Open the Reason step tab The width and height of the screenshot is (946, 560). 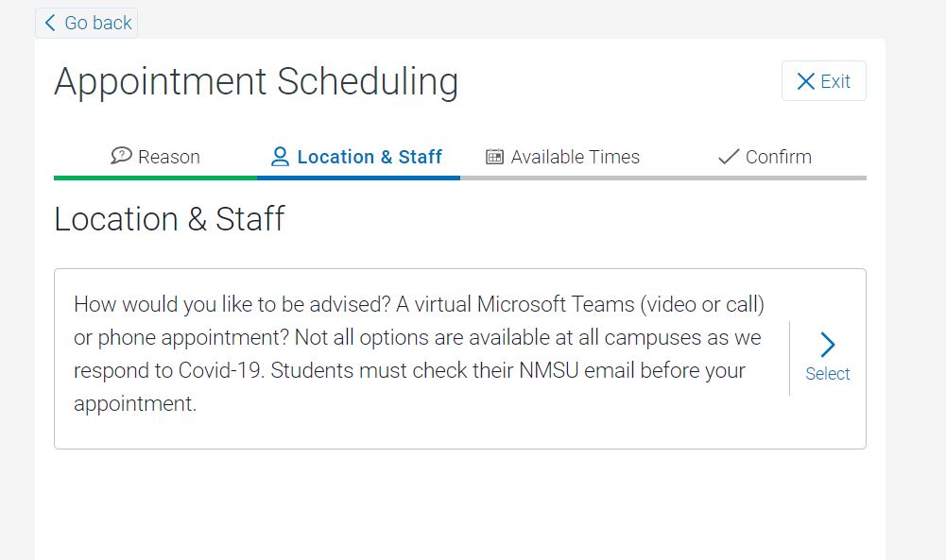coord(156,158)
